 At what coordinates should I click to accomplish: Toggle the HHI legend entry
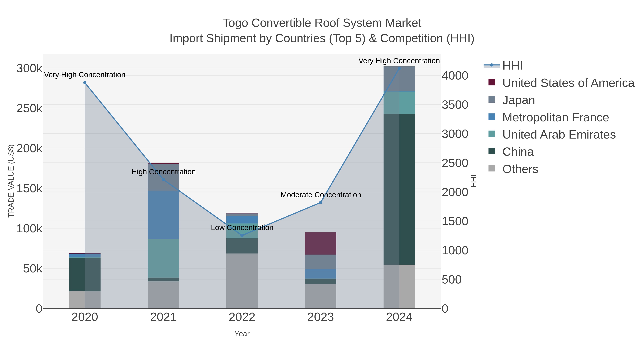(503, 65)
